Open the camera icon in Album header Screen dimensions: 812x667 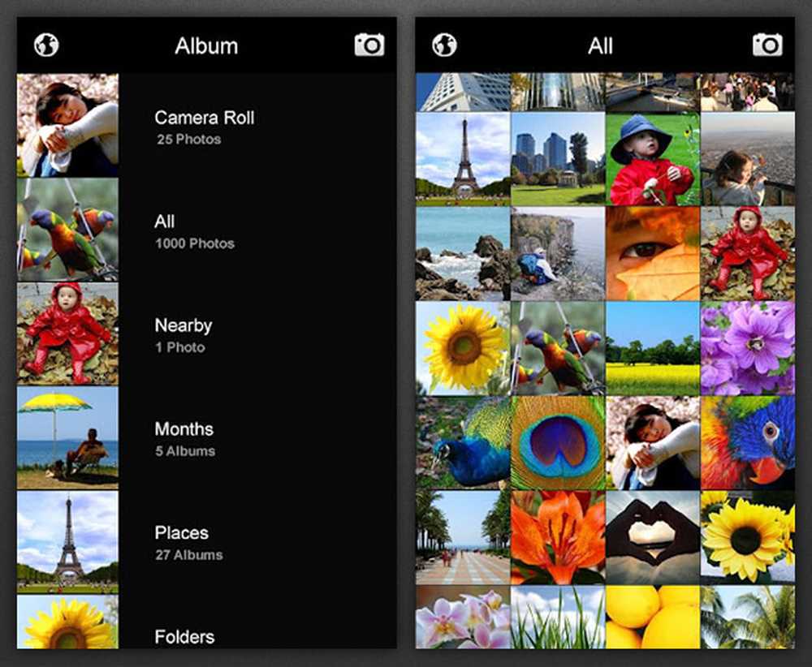[369, 45]
